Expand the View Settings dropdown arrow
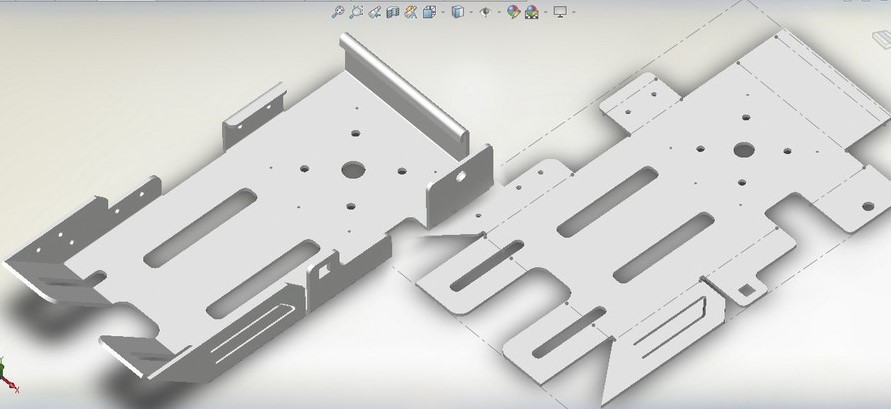This screenshot has height=409, width=891. 574,12
